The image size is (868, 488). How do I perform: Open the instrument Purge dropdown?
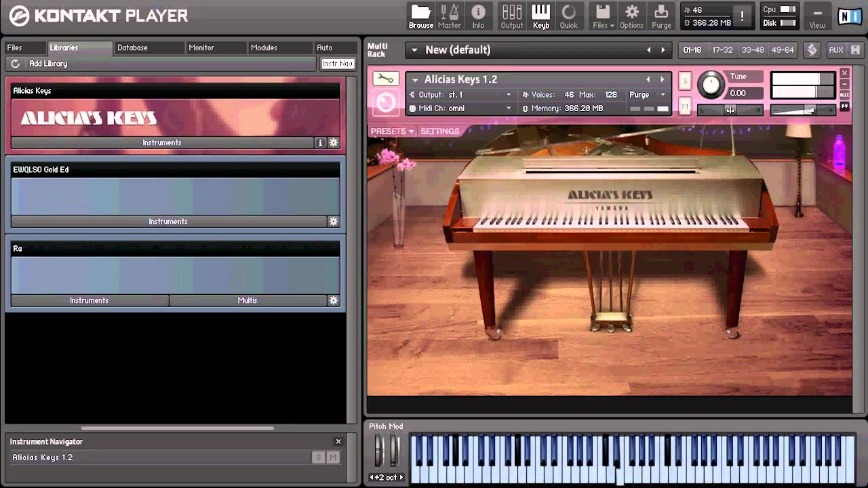[648, 95]
